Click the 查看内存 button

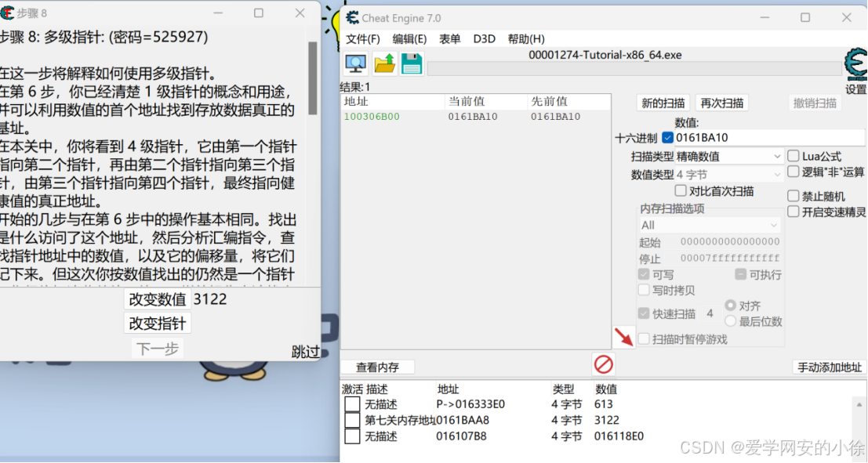[x=377, y=367]
